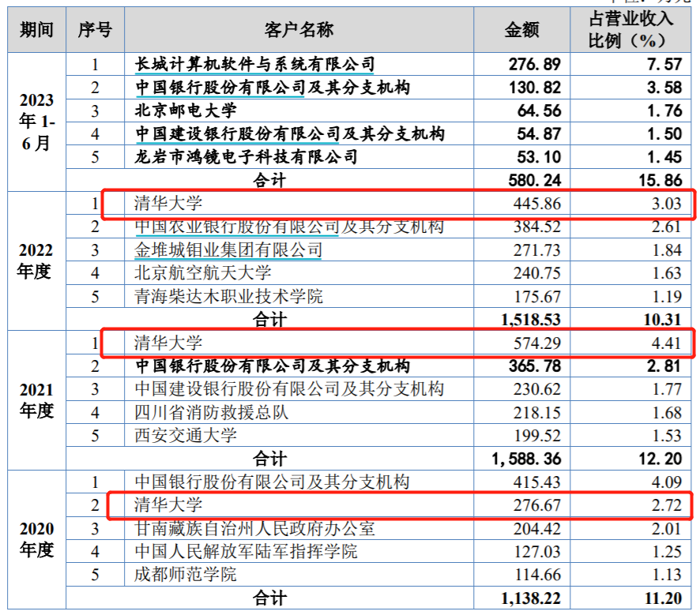Viewport: 700px width, 615px height.
Task: Click 中国建设银行 in the 230.62 row
Action: coord(186,389)
